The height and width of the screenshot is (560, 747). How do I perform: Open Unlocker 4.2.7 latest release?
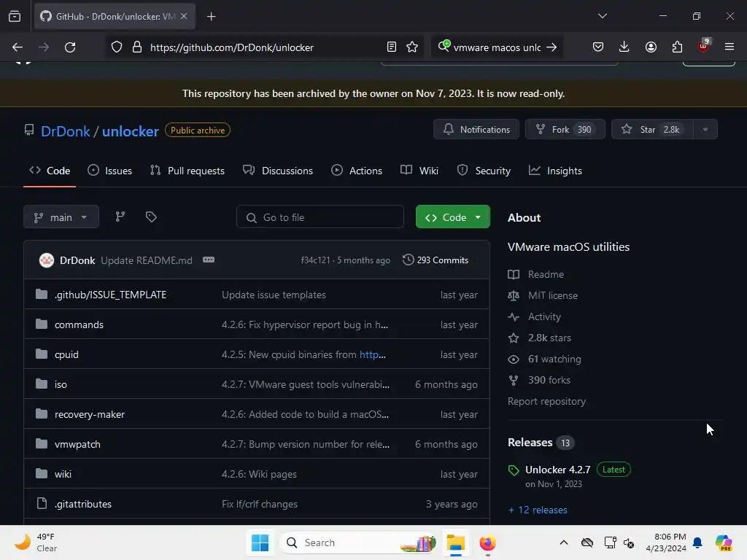557,470
